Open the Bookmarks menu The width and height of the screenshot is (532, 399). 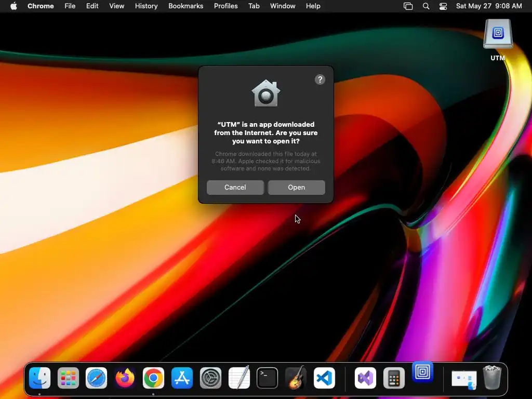[x=185, y=6]
